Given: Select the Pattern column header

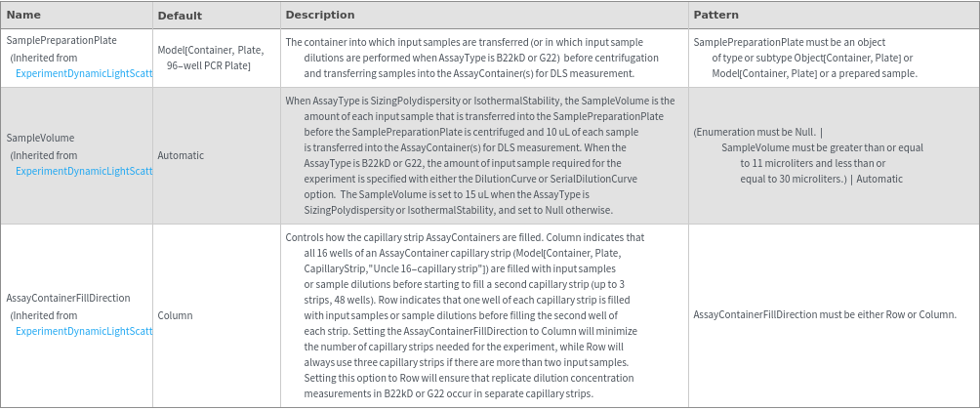Looking at the screenshot, I should (x=715, y=15).
